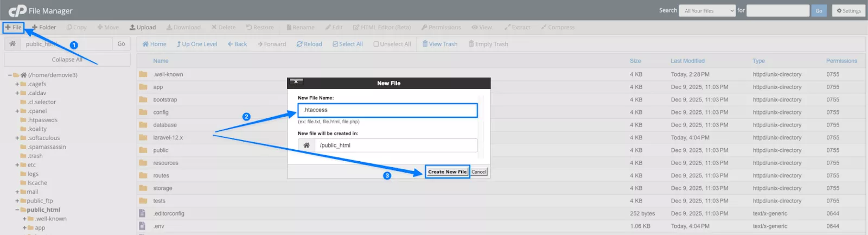Open View Trash
Image resolution: width=868 pixels, height=235 pixels.
point(439,44)
